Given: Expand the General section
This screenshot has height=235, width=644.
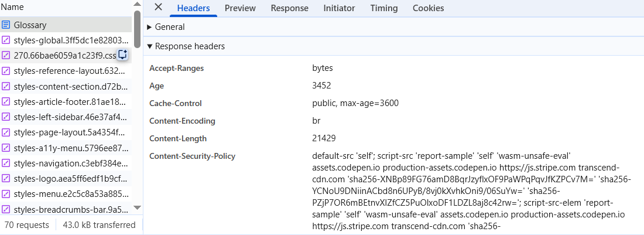Looking at the screenshot, I should point(166,27).
